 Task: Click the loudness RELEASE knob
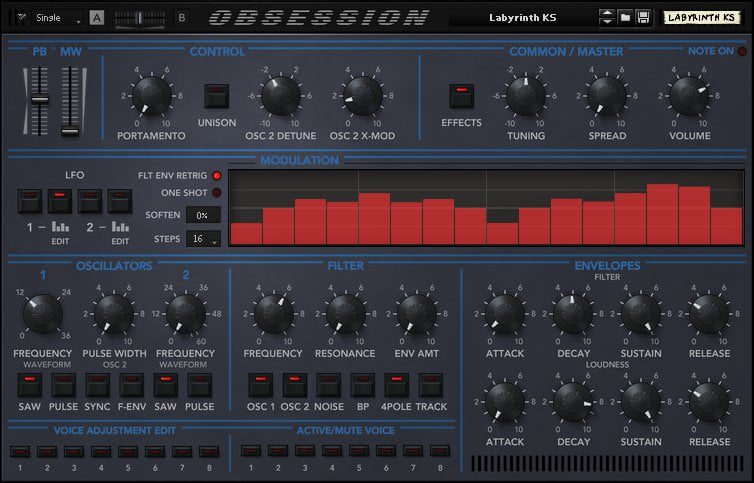click(709, 402)
